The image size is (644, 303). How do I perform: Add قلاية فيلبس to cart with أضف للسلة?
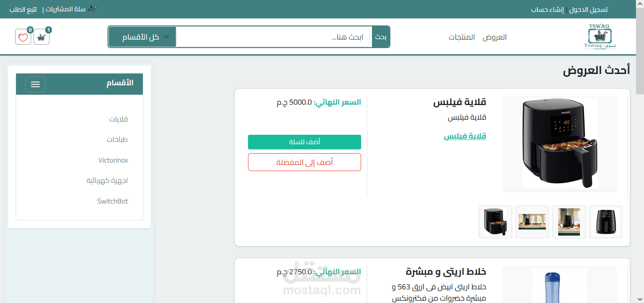pyautogui.click(x=305, y=142)
